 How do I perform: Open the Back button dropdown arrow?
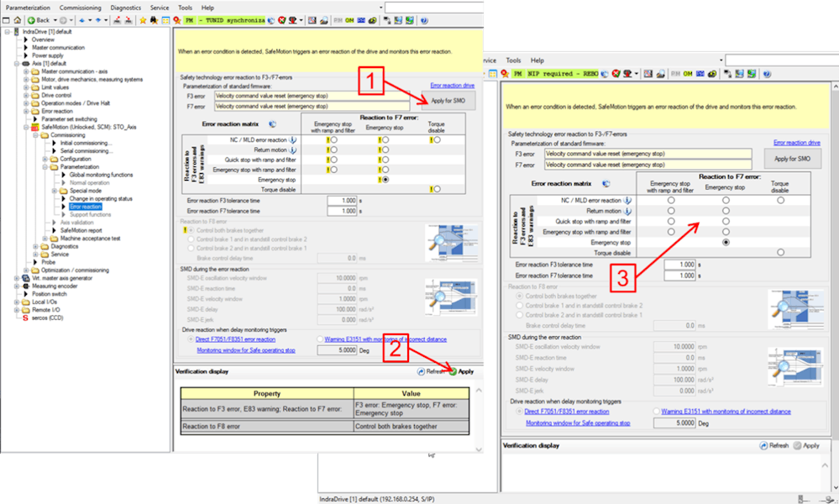[55, 20]
